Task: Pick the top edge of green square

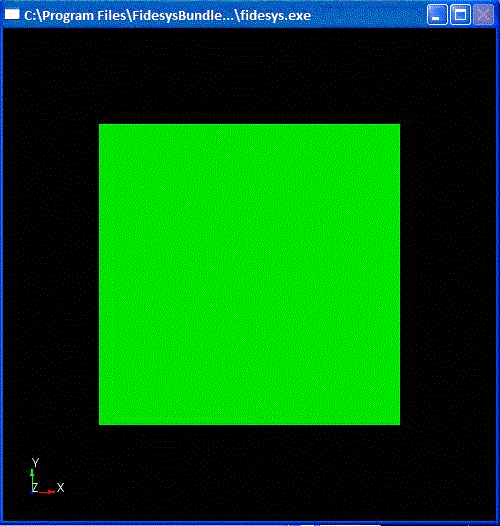Action: pos(249,124)
